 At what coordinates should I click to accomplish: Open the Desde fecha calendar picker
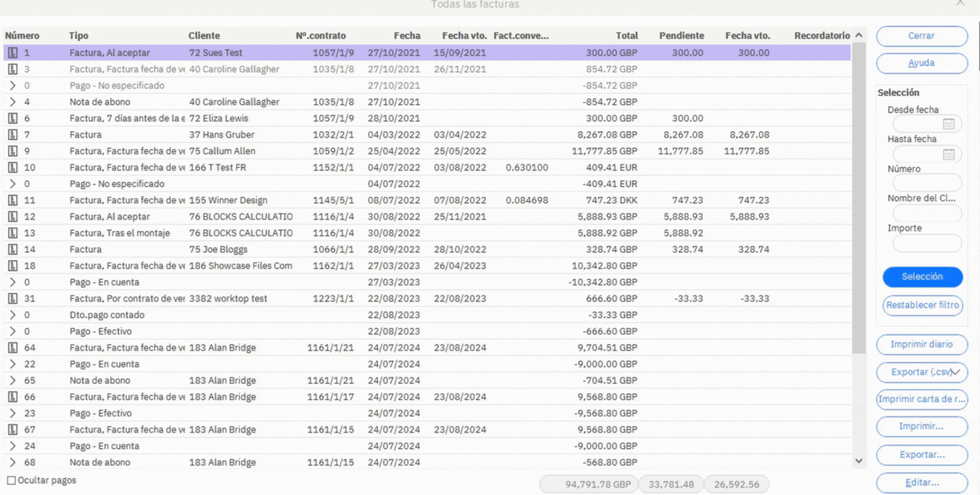pyautogui.click(x=948, y=124)
